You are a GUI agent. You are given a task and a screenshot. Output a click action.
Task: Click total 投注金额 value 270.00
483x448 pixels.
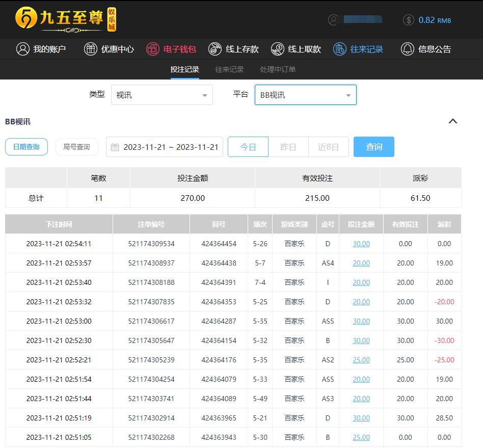(x=193, y=198)
